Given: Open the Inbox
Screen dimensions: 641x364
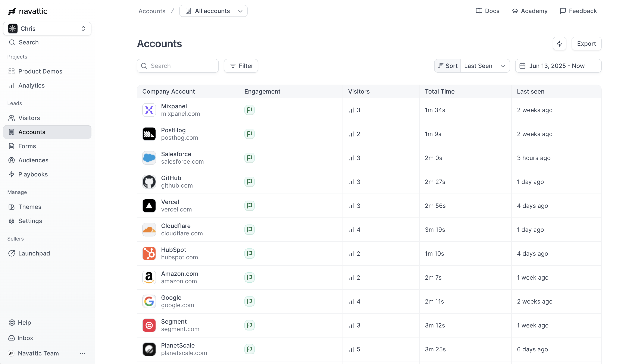Looking at the screenshot, I should click(21, 338).
